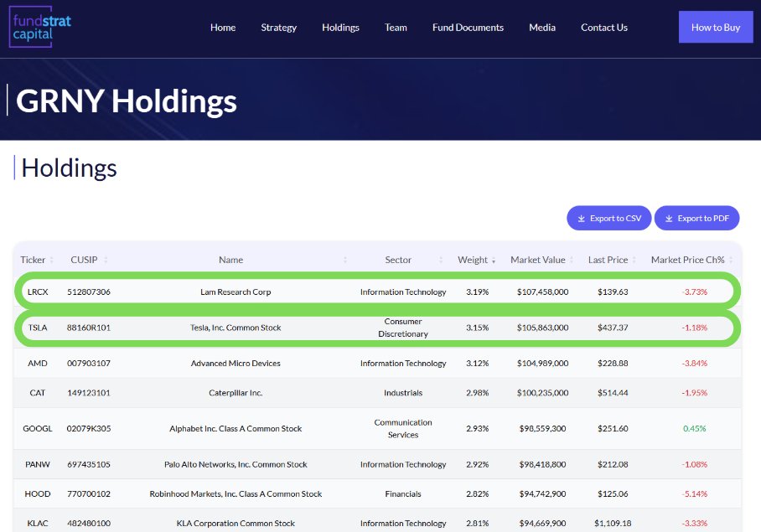Click last price $437.37
761x532 pixels.
tap(613, 328)
